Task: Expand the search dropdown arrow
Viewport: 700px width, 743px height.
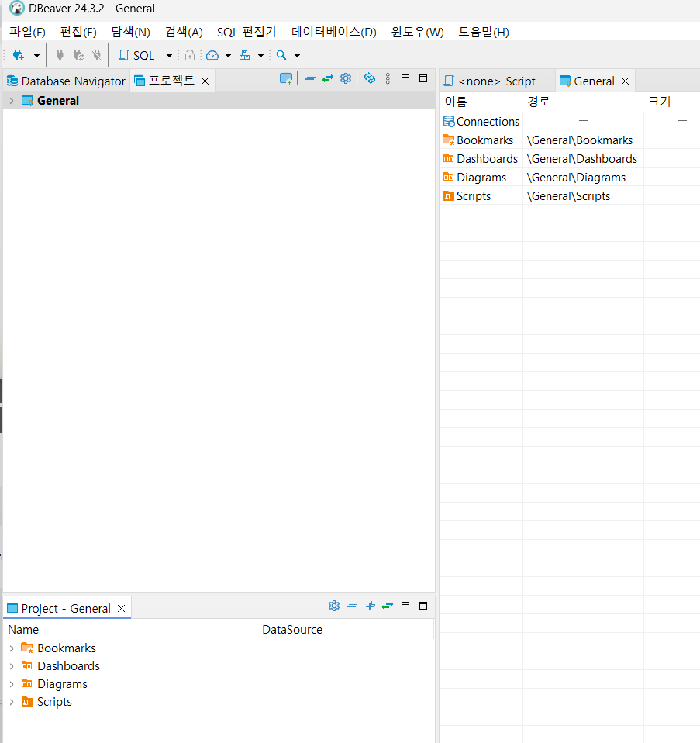Action: pyautogui.click(x=297, y=55)
